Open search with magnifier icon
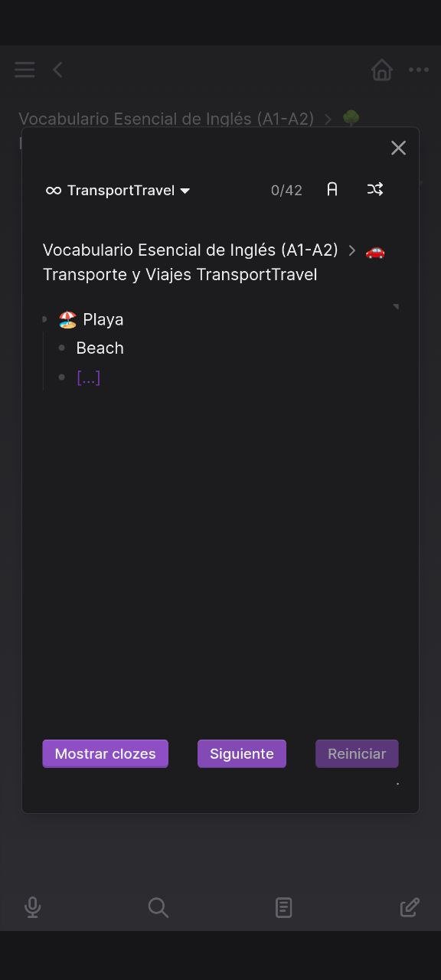This screenshot has width=441, height=980. [158, 908]
